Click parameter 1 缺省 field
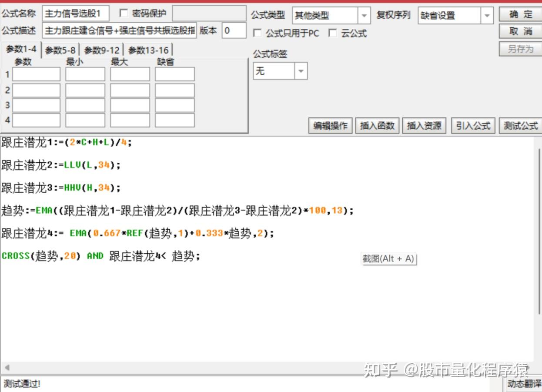The image size is (542, 392). 174,74
